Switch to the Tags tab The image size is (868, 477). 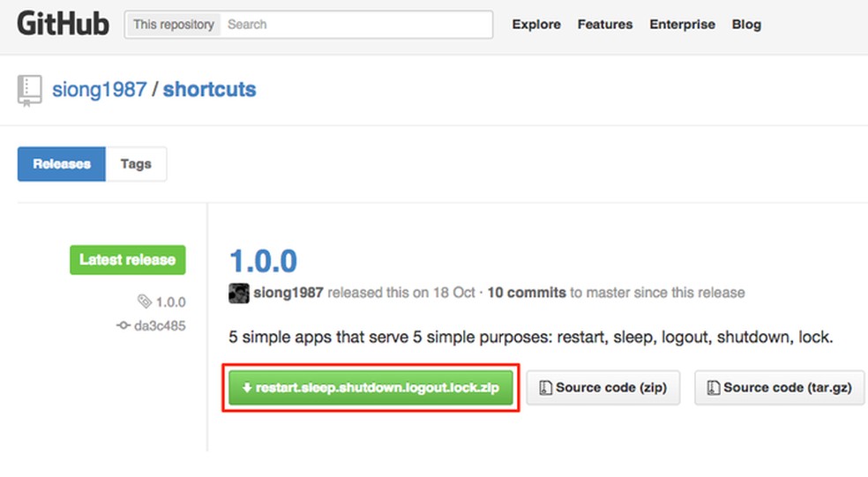[136, 164]
